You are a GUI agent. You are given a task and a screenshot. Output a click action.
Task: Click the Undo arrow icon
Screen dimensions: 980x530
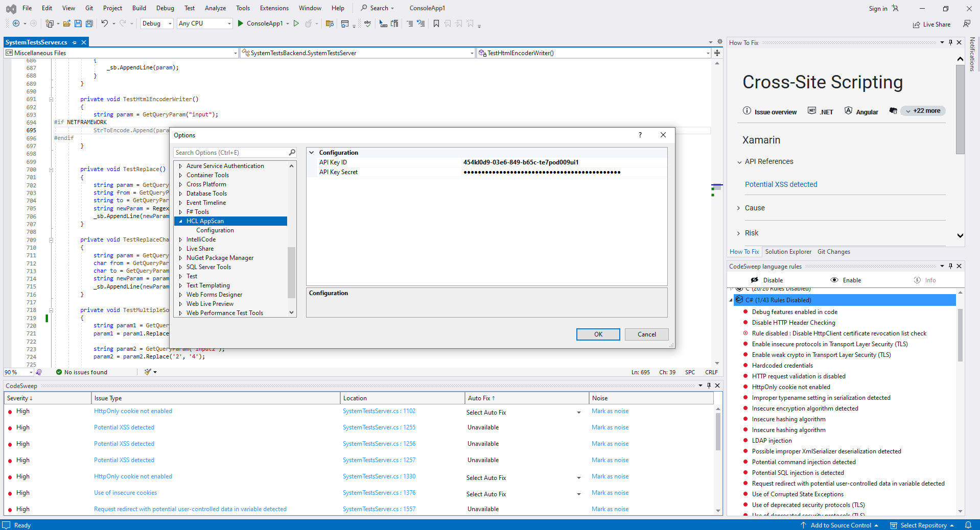105,23
